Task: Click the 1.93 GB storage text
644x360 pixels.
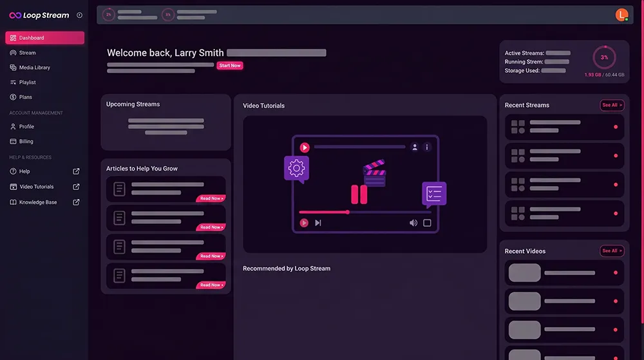Action: click(x=592, y=75)
